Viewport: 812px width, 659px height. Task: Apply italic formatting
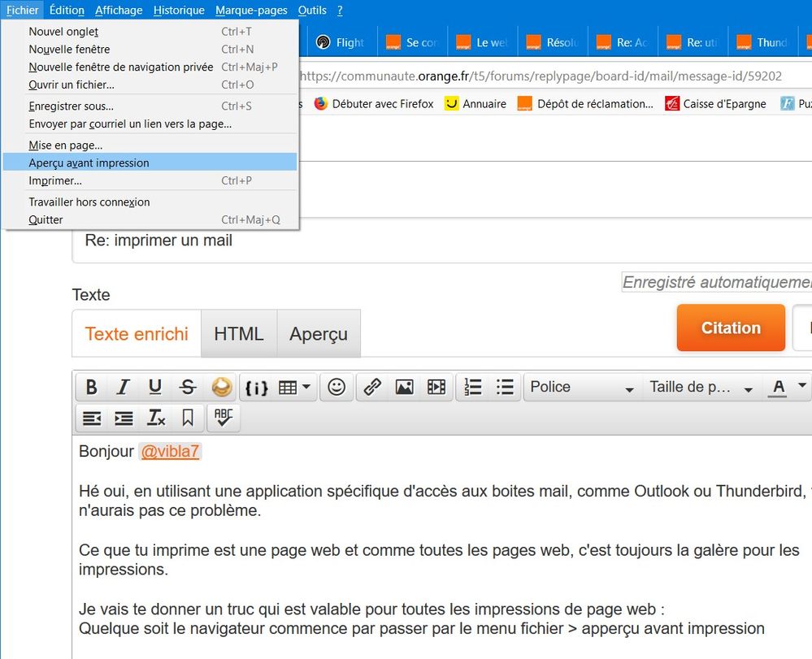point(124,388)
